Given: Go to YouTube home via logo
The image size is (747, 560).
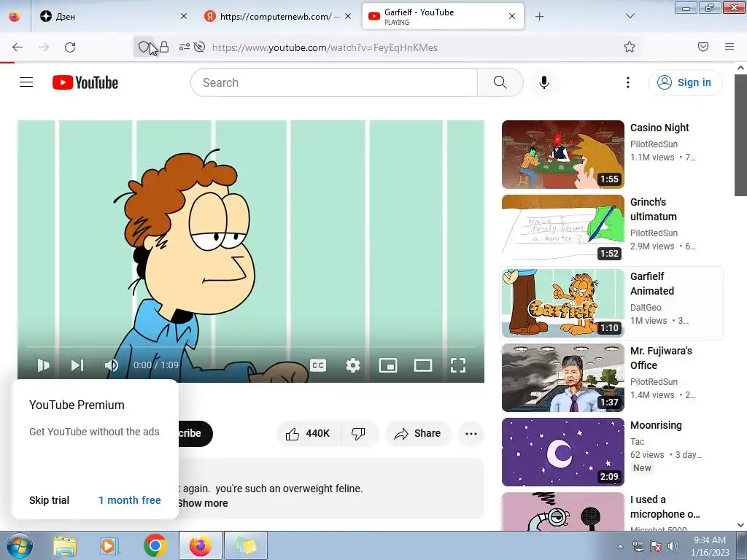Looking at the screenshot, I should [85, 82].
